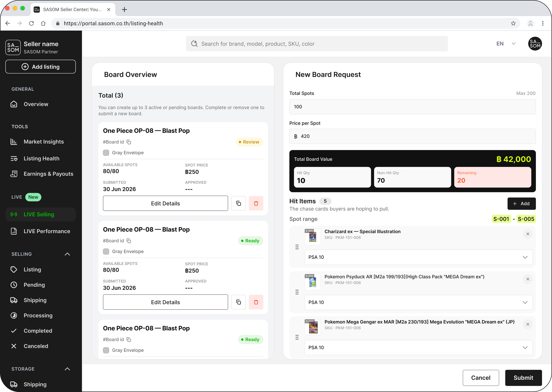The height and width of the screenshot is (392, 552).
Task: Edit Details of the first Ready board
Action: click(x=165, y=302)
